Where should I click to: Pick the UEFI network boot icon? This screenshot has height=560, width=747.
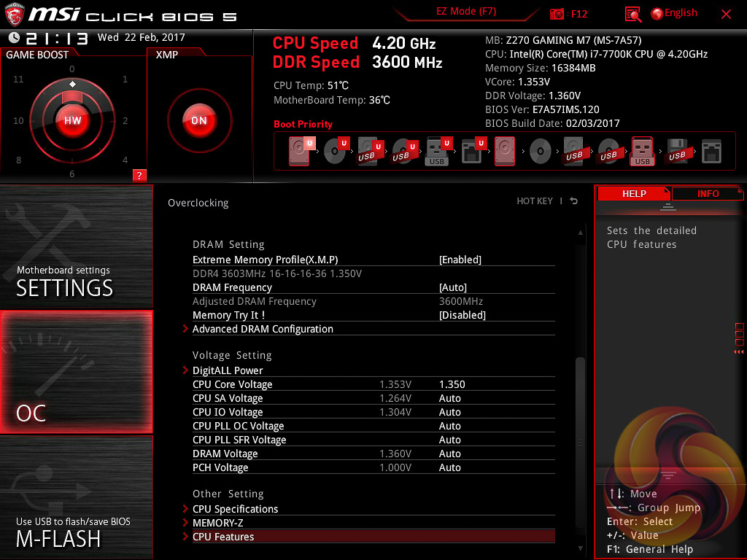[x=473, y=152]
